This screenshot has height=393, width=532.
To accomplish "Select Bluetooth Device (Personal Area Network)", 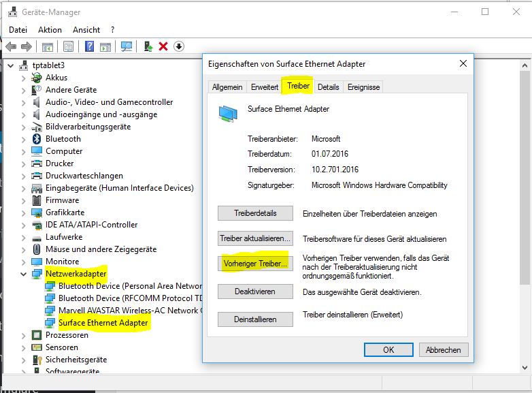I will point(131,286).
